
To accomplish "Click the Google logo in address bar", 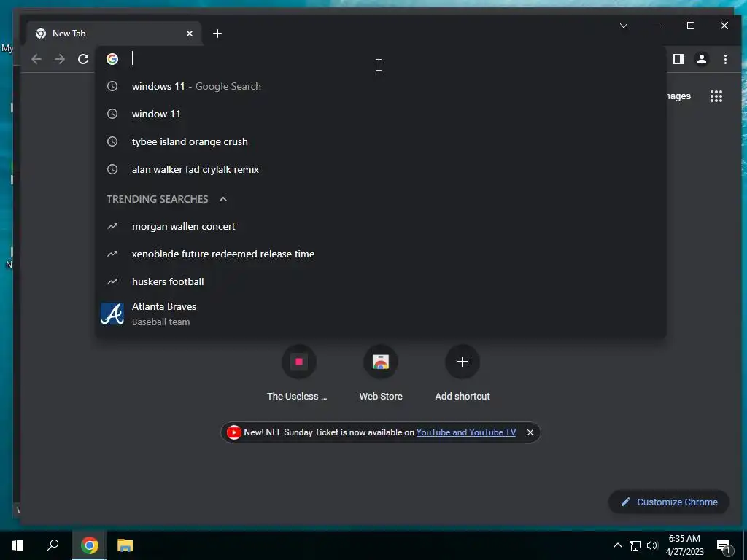I will click(x=112, y=58).
